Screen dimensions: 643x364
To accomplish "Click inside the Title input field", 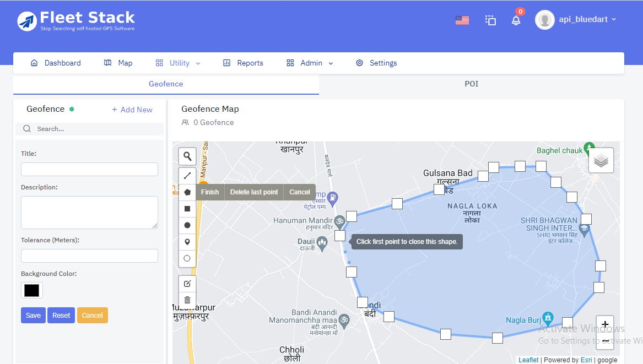I will click(x=89, y=170).
